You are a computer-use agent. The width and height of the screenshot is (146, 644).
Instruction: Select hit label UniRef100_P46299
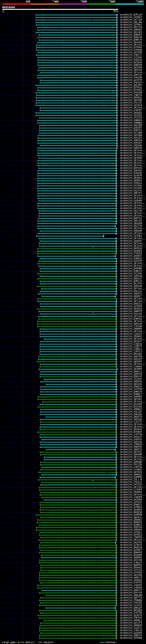(x=131, y=77)
